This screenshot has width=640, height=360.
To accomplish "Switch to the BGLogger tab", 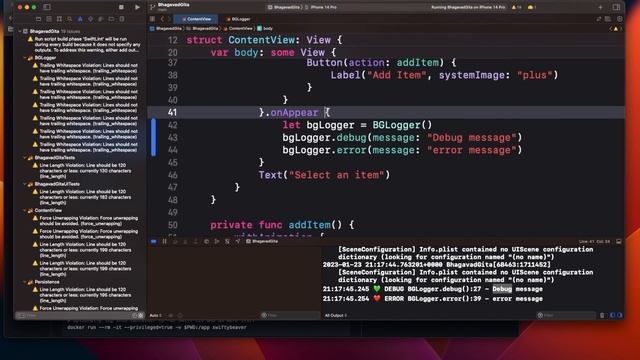I will (238, 19).
